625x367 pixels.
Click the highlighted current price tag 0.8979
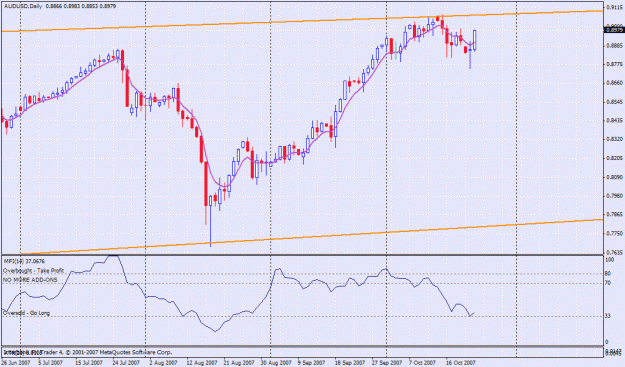(x=615, y=30)
